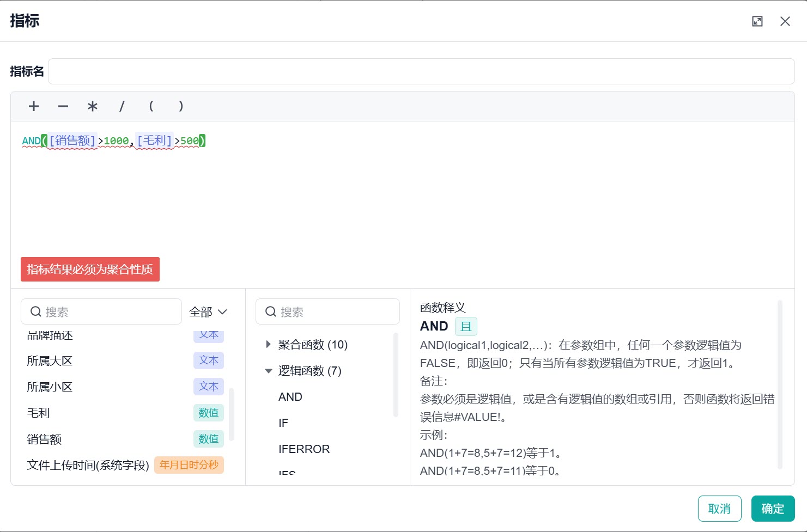The height and width of the screenshot is (532, 807).
Task: Click the 指标名 input field
Action: click(x=421, y=71)
